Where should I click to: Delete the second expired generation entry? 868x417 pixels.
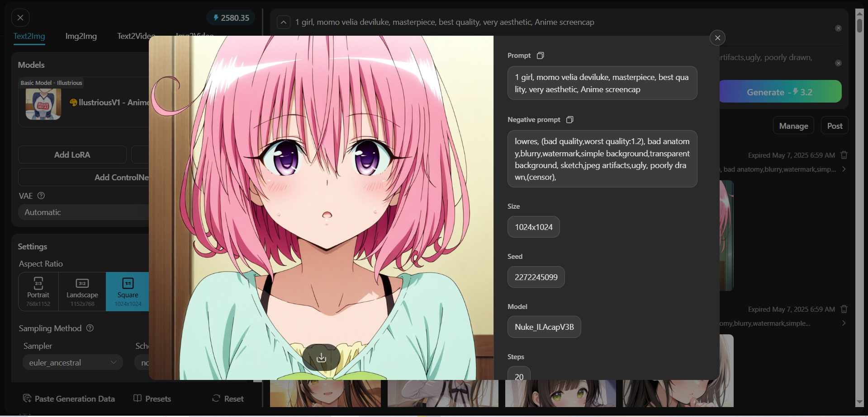(844, 309)
